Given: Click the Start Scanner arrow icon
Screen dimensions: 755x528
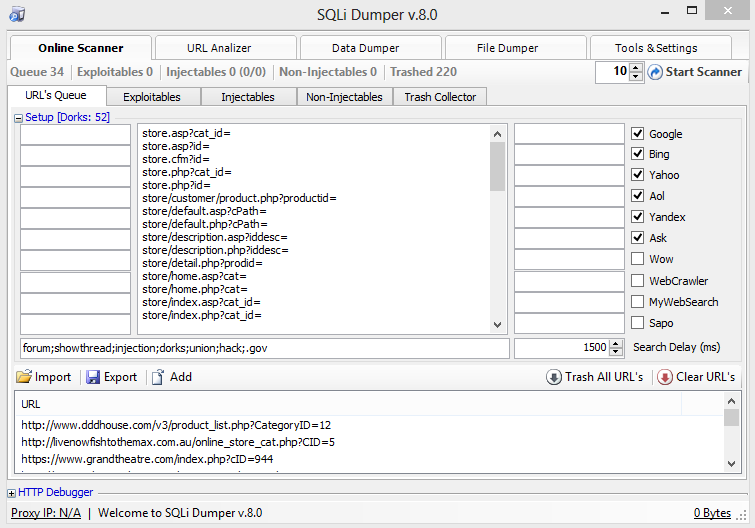Looking at the screenshot, I should point(655,72).
